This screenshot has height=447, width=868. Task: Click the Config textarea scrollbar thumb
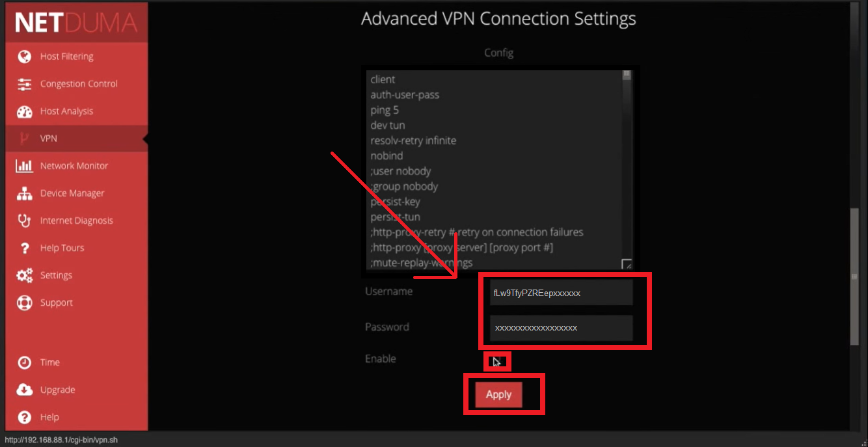627,75
